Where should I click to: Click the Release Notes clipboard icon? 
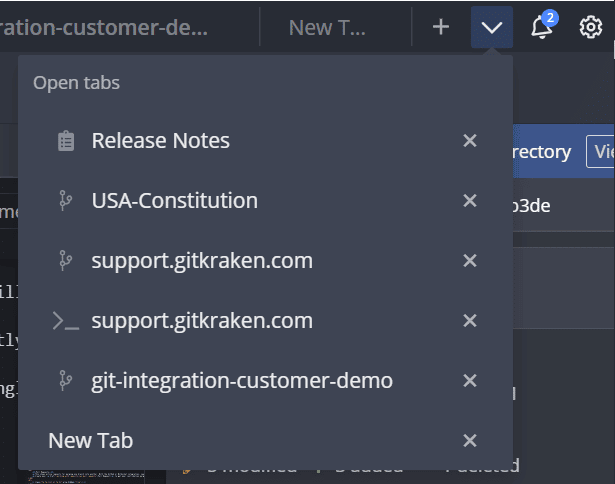66,141
